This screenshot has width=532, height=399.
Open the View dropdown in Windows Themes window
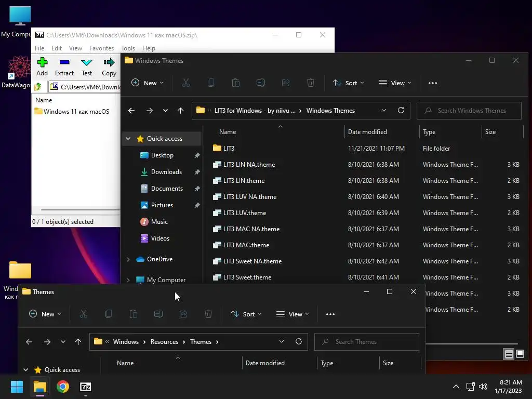click(x=395, y=83)
